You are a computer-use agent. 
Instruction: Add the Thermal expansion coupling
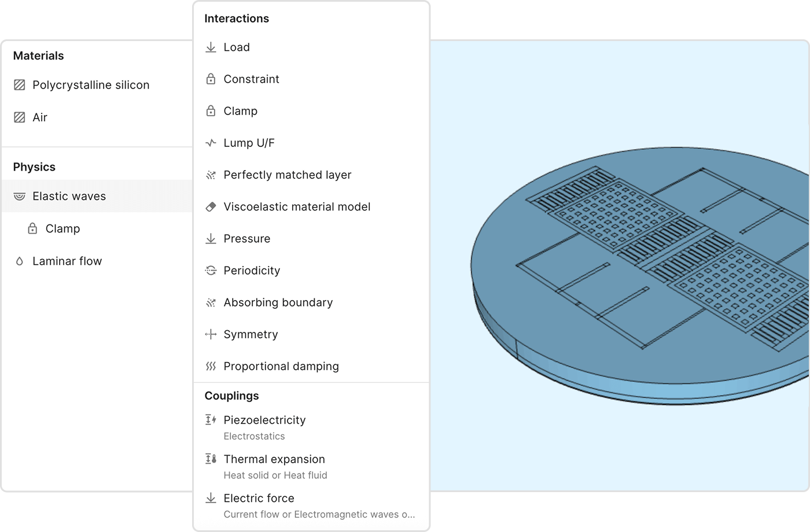274,460
